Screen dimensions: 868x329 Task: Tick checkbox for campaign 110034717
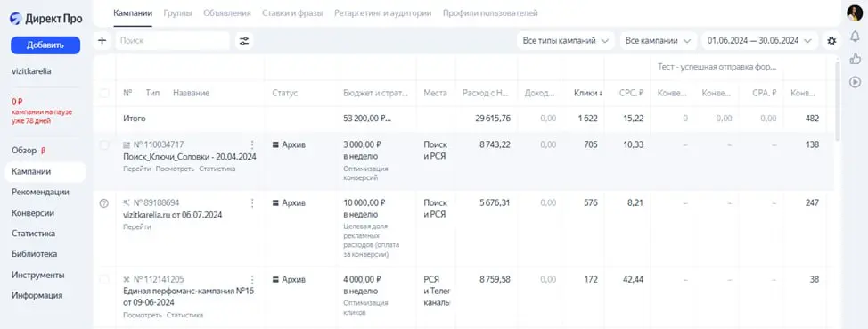[104, 145]
